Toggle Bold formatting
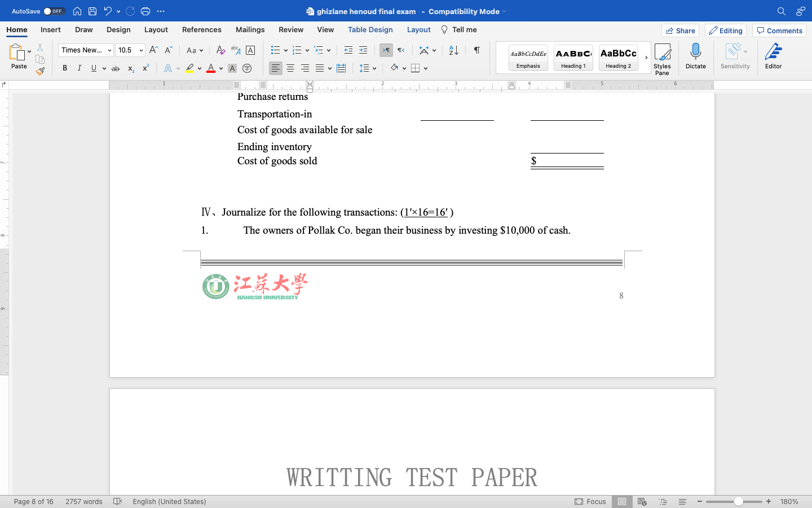Viewport: 812px width, 508px height. tap(64, 68)
